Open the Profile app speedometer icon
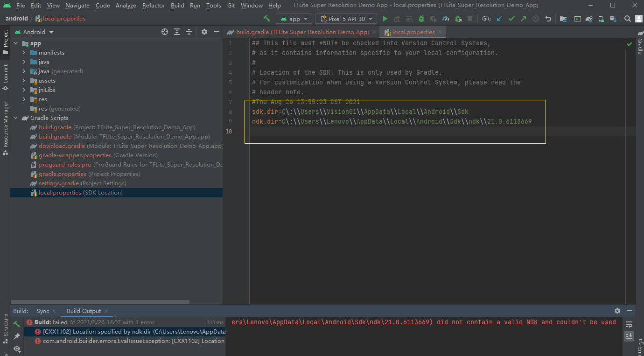This screenshot has width=644, height=356. 446,19
